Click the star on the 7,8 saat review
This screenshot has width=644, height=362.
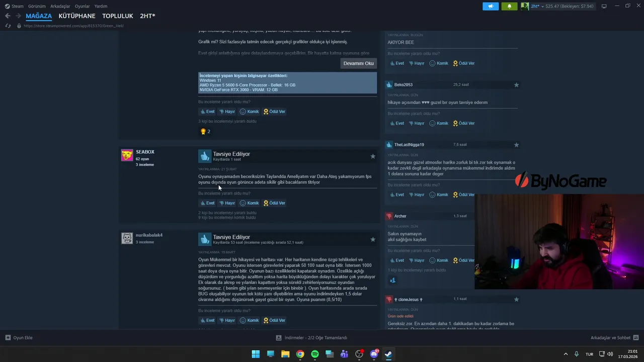pos(516,145)
